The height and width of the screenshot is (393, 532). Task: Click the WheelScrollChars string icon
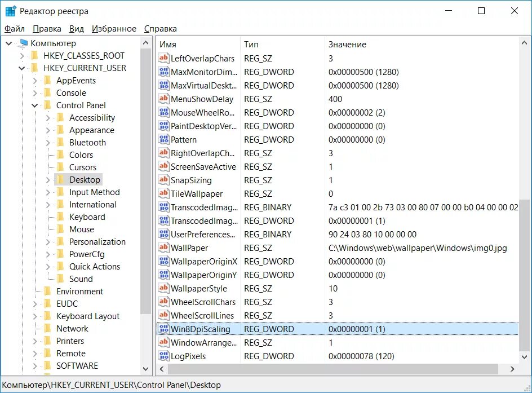coord(164,302)
